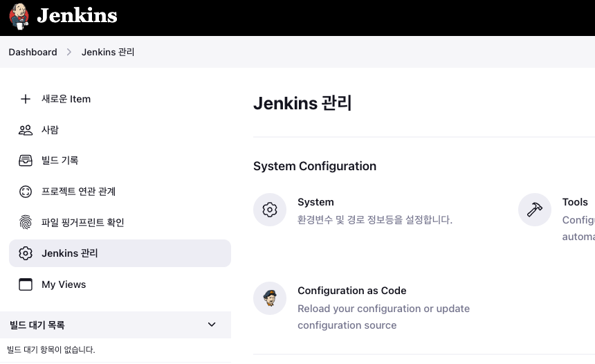
Task: Click the text 빌드 대기 항목이 없습니다.
Action: [51, 349]
